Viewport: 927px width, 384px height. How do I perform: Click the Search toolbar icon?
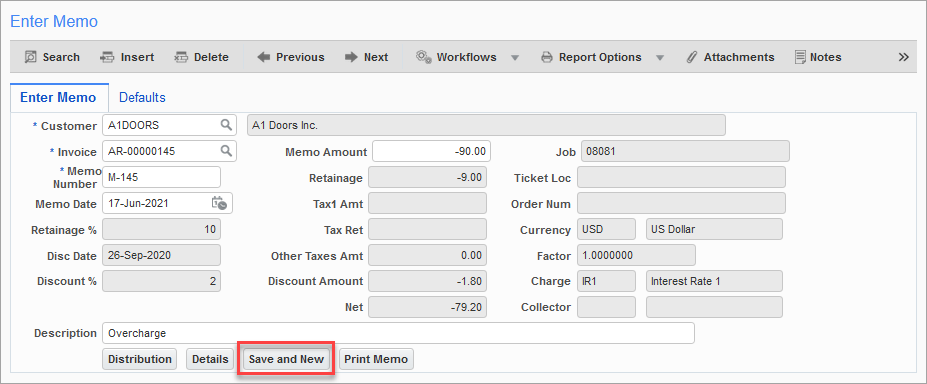pyautogui.click(x=30, y=57)
